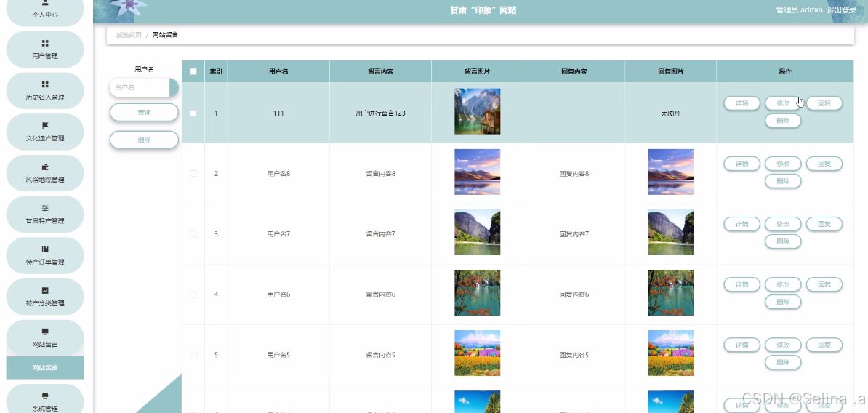Image resolution: width=868 pixels, height=413 pixels.
Task: Open 系统管理 monitor icon in sidebar
Action: [45, 396]
